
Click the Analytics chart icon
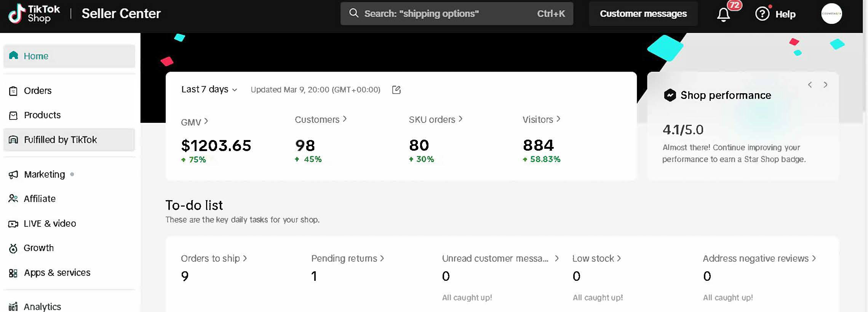(13, 307)
